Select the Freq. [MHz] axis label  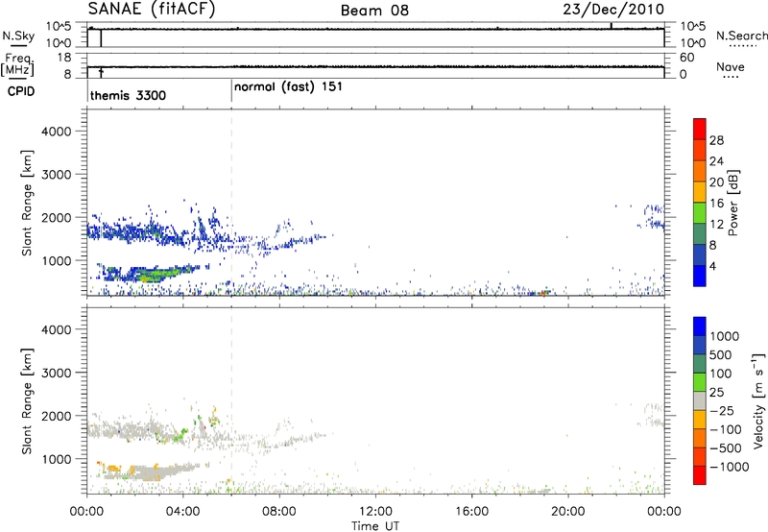17,65
